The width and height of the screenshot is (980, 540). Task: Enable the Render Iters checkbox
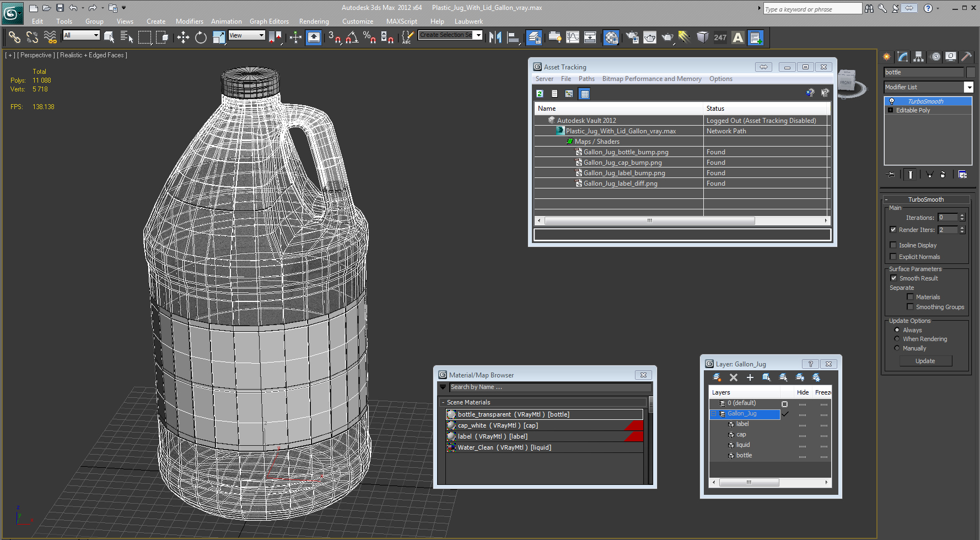pyautogui.click(x=893, y=230)
